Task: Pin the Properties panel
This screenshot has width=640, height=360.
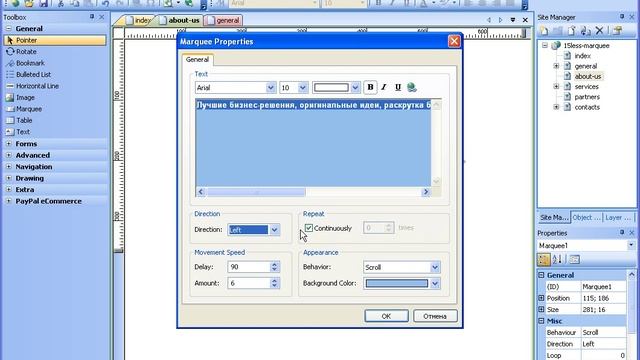Action: pyautogui.click(x=622, y=232)
